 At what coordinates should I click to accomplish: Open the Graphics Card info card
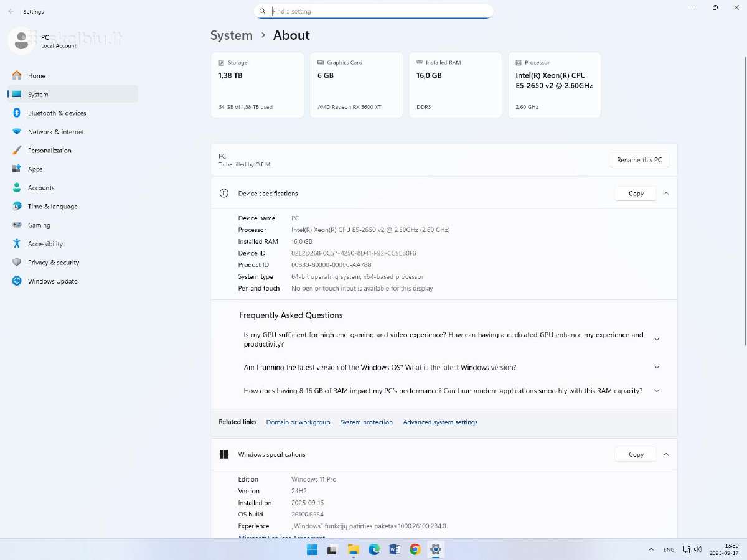356,85
